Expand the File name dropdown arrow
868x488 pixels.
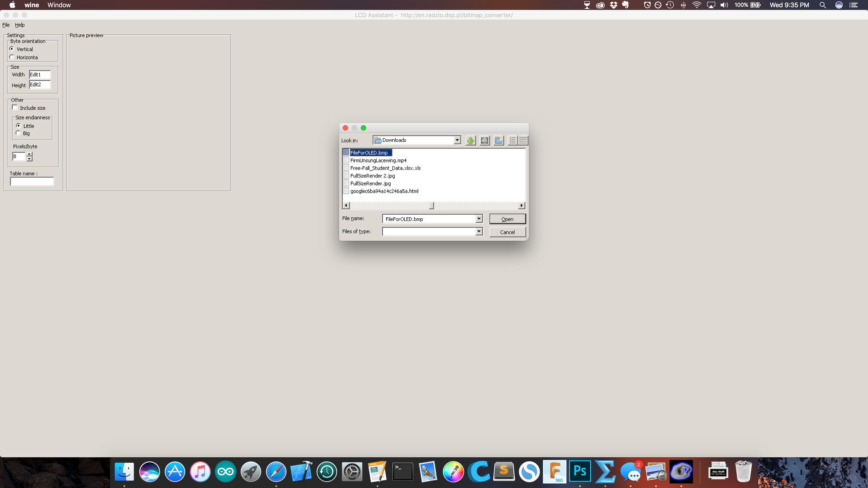[479, 219]
